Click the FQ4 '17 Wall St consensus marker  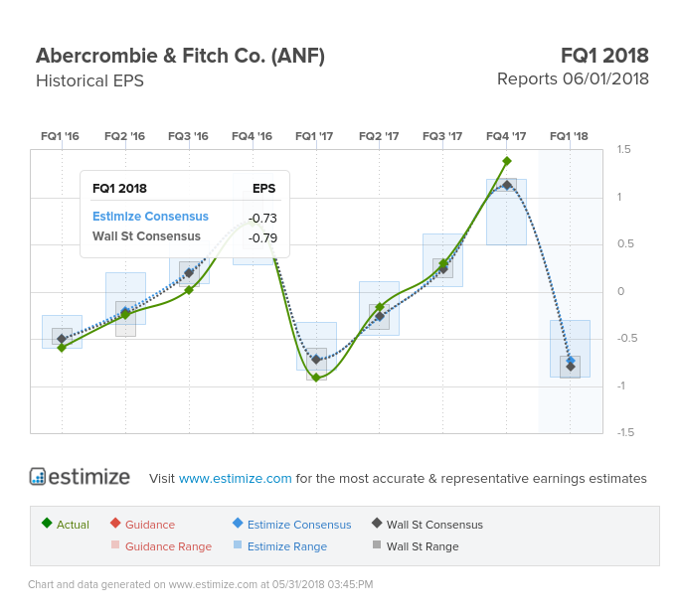506,186
